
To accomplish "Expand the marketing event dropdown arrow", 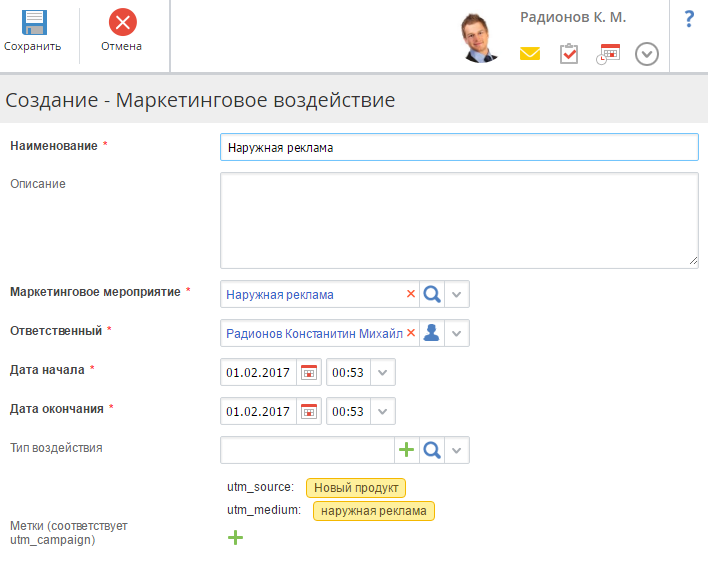I will [456, 294].
